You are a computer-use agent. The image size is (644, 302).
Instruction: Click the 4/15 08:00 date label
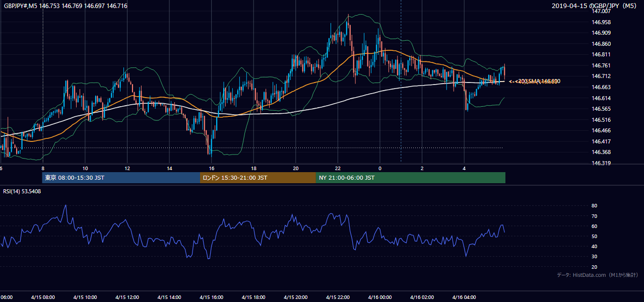pos(43,297)
